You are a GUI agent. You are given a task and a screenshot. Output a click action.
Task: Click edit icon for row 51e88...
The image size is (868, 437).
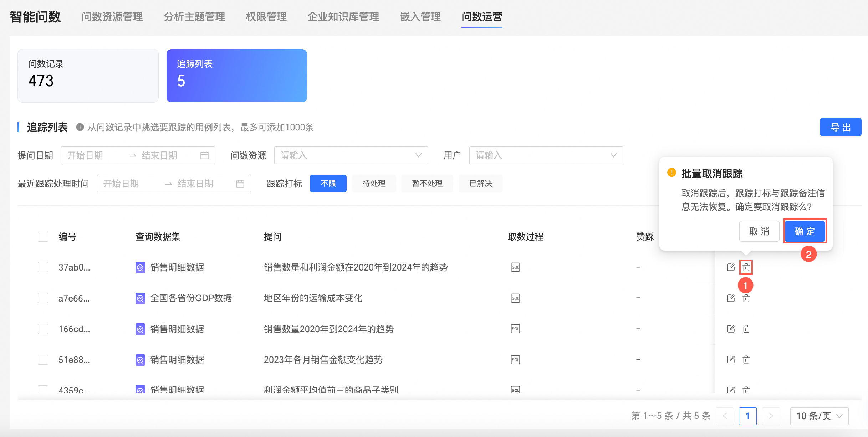point(731,359)
